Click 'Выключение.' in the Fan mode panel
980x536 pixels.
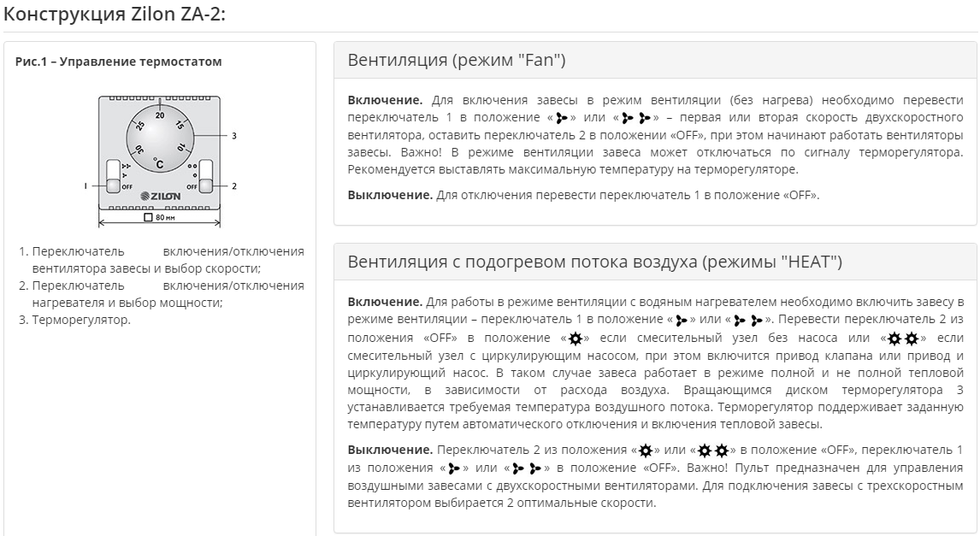(390, 195)
